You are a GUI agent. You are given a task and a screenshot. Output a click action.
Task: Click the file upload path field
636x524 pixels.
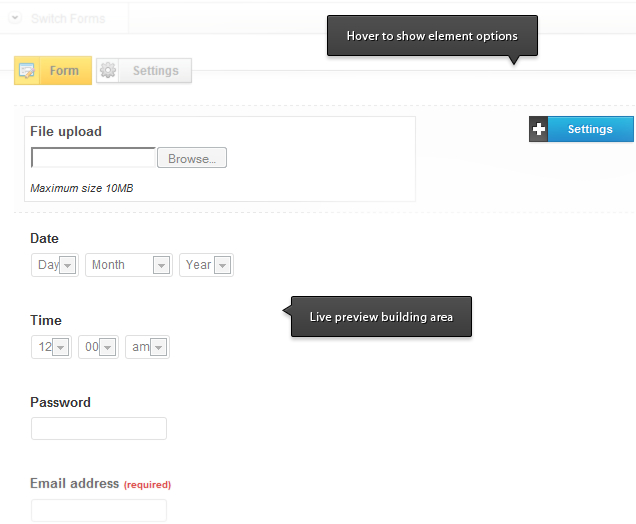pos(93,157)
